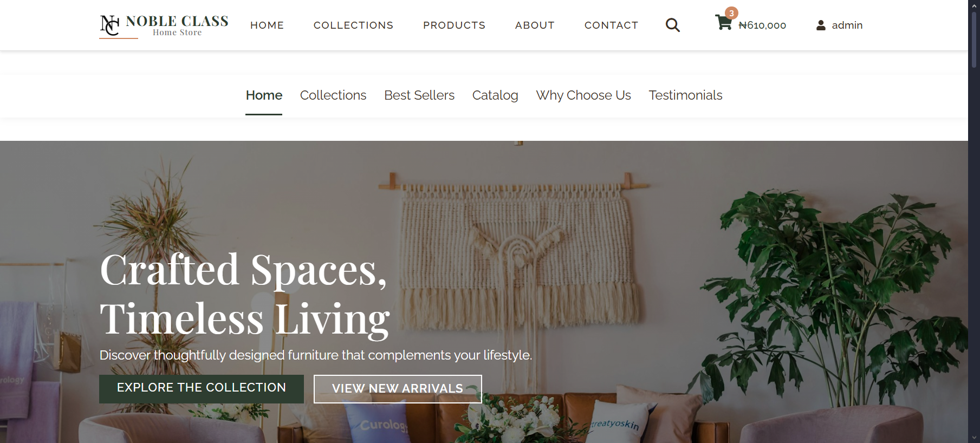980x443 pixels.
Task: Click Explore the Collection button
Action: [202, 389]
